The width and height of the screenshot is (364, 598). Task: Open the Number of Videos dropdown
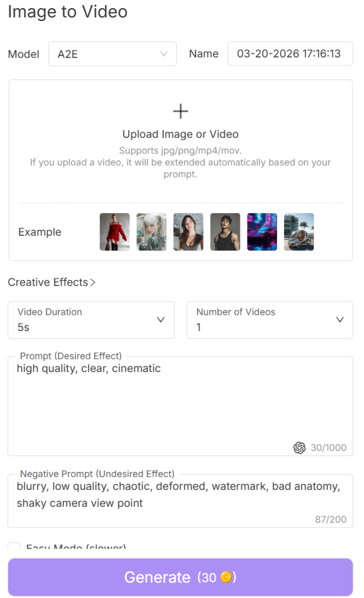pyautogui.click(x=269, y=320)
